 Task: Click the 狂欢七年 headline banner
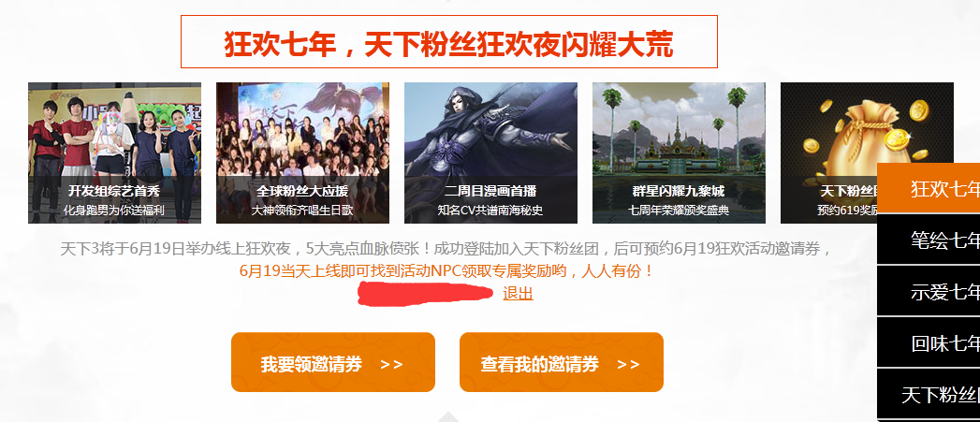448,42
